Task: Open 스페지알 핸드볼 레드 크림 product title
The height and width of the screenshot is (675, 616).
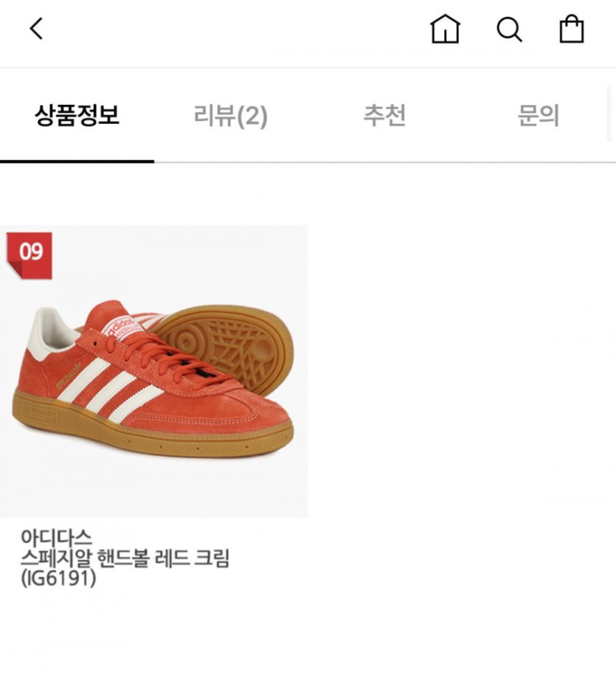Action: (125, 558)
